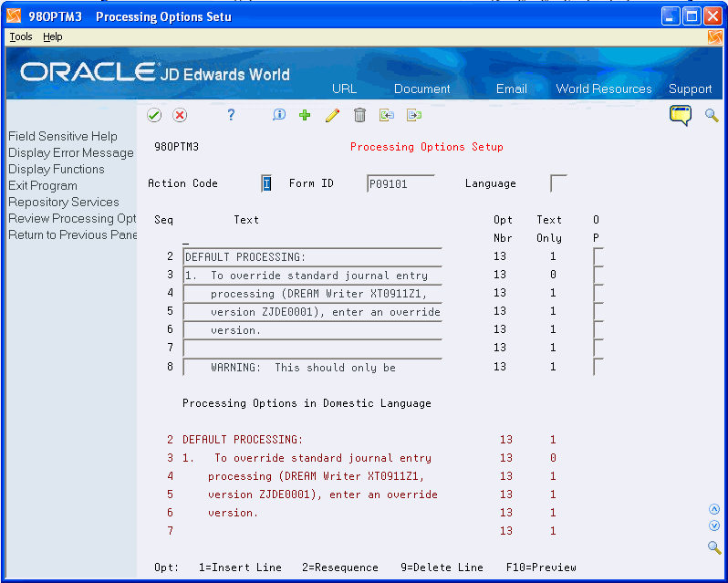Choose Exit Program in sidebar

pyautogui.click(x=43, y=186)
